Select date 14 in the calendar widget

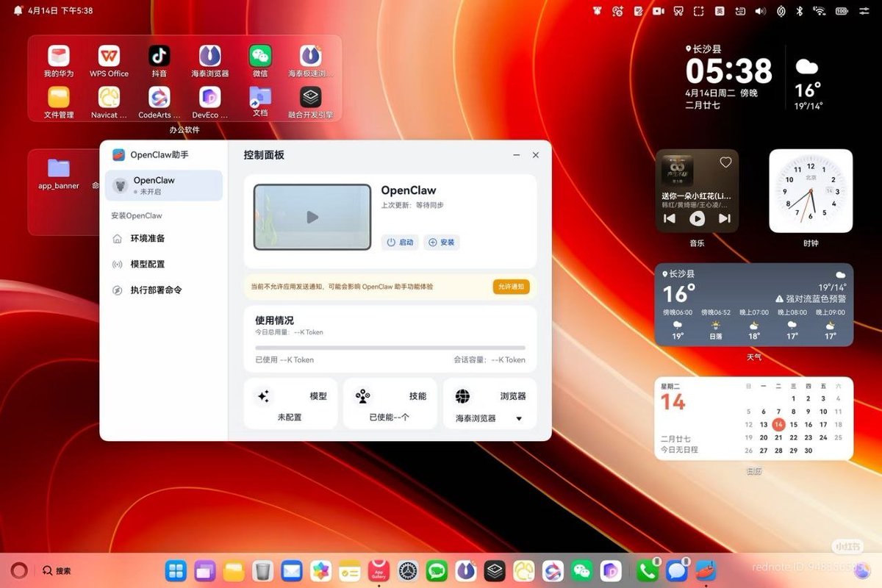778,425
